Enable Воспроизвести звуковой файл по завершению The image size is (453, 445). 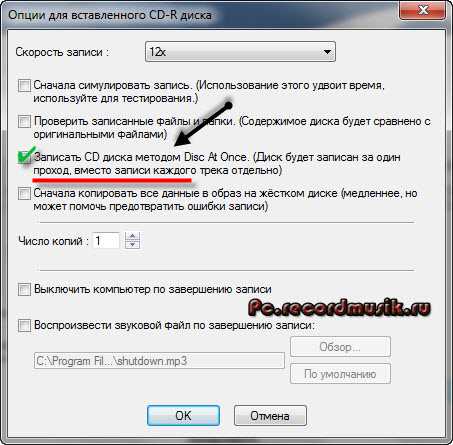pos(24,325)
